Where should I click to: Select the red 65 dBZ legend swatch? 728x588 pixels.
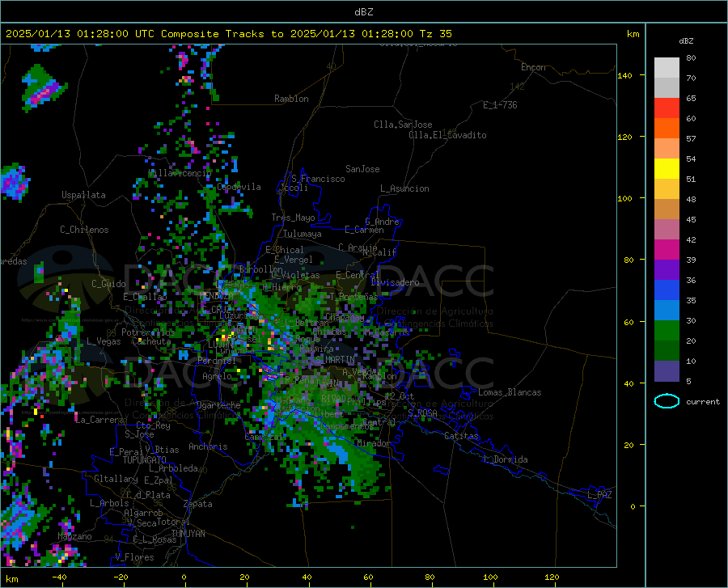pos(667,108)
